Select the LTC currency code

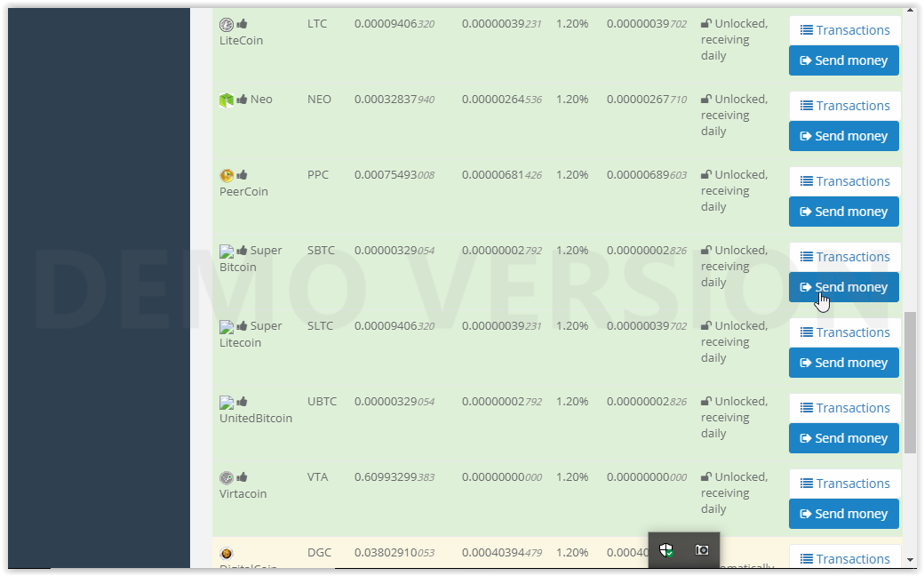317,24
